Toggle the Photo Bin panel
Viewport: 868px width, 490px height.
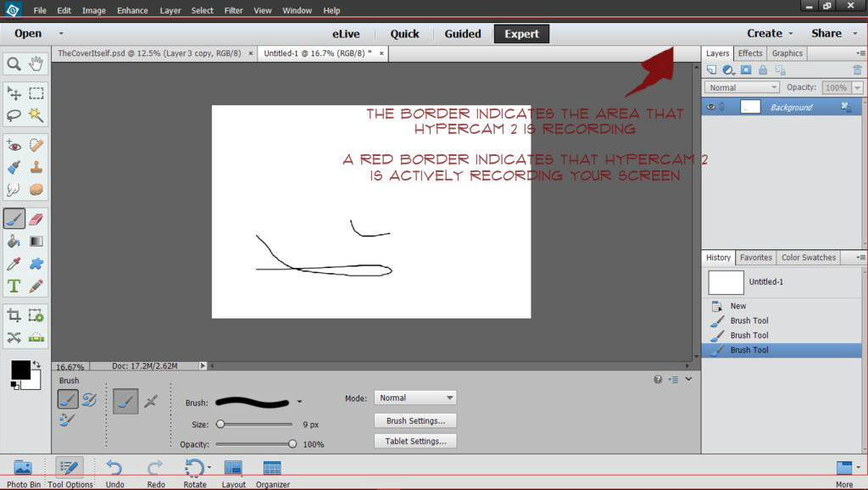click(23, 472)
